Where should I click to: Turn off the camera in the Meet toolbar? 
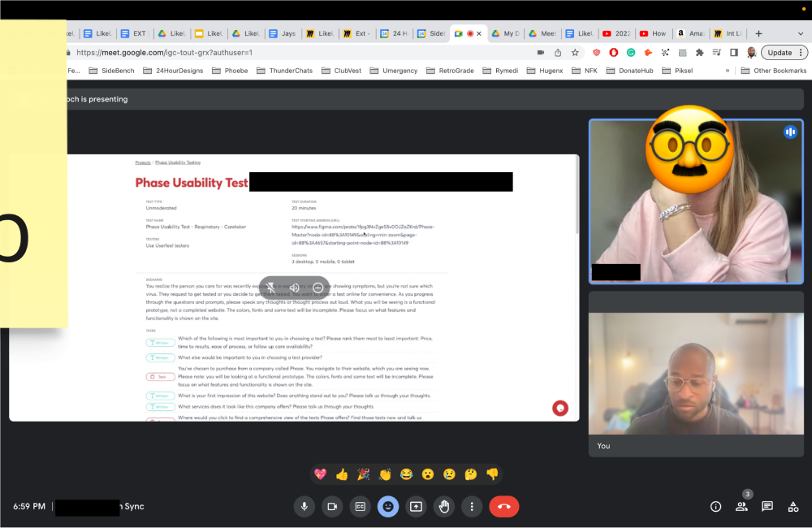[x=332, y=506]
